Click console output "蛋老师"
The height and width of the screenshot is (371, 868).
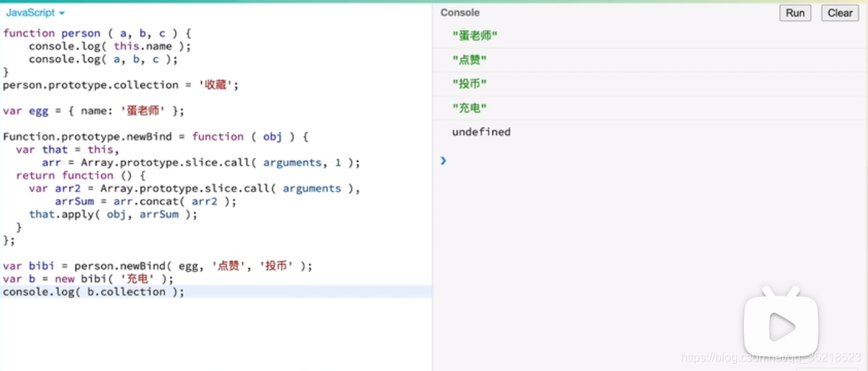click(475, 36)
